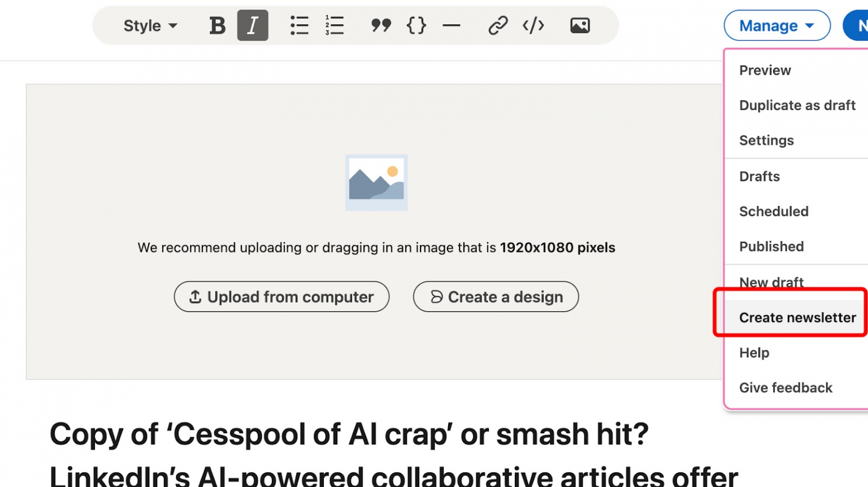Select Duplicate as draft

[797, 105]
